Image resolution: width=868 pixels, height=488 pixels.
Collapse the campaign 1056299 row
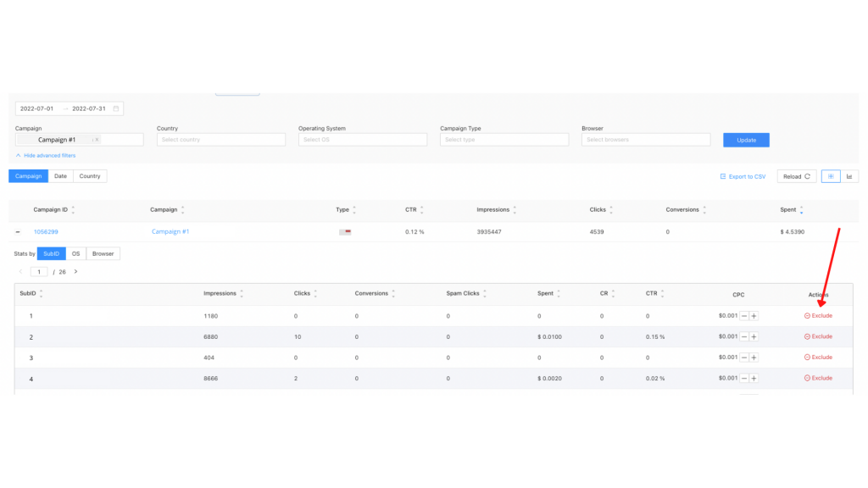tap(19, 231)
